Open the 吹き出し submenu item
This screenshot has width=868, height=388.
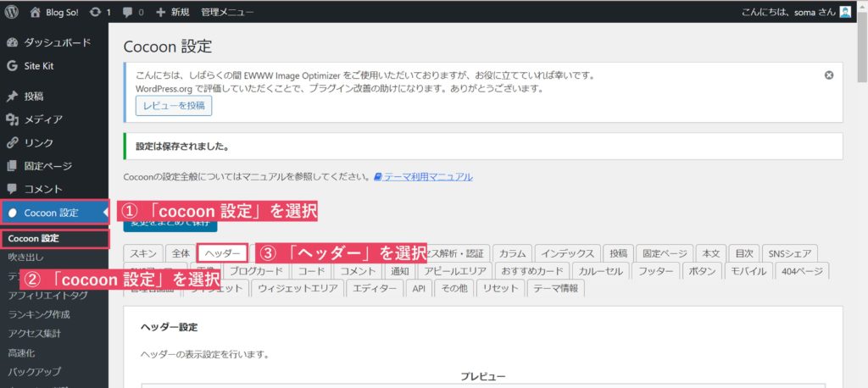[x=25, y=257]
